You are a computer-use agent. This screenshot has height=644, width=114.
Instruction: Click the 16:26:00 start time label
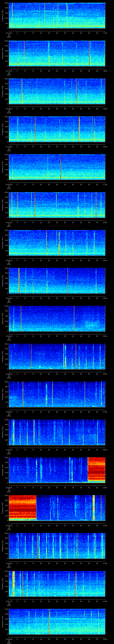(9, 412)
